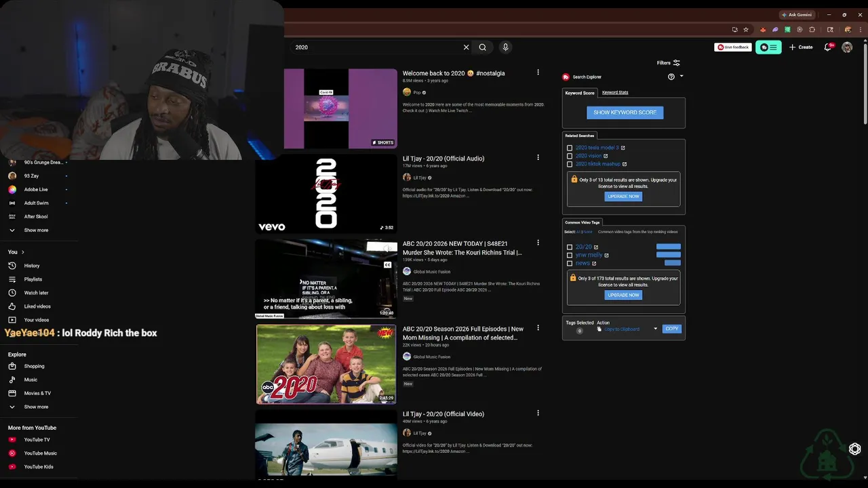Screen dimensions: 868x488
Task: Open the Global Music Fusion channel under Murder She Wrote
Action: tap(431, 272)
